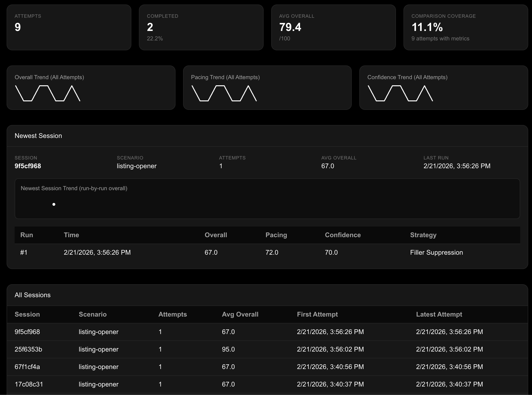The image size is (532, 395).
Task: Click the Completed stat card
Action: point(201,27)
